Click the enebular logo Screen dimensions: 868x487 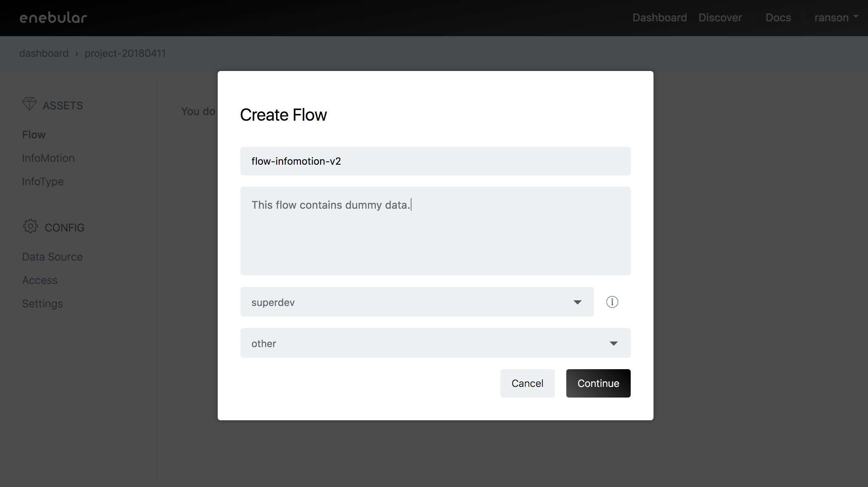53,18
